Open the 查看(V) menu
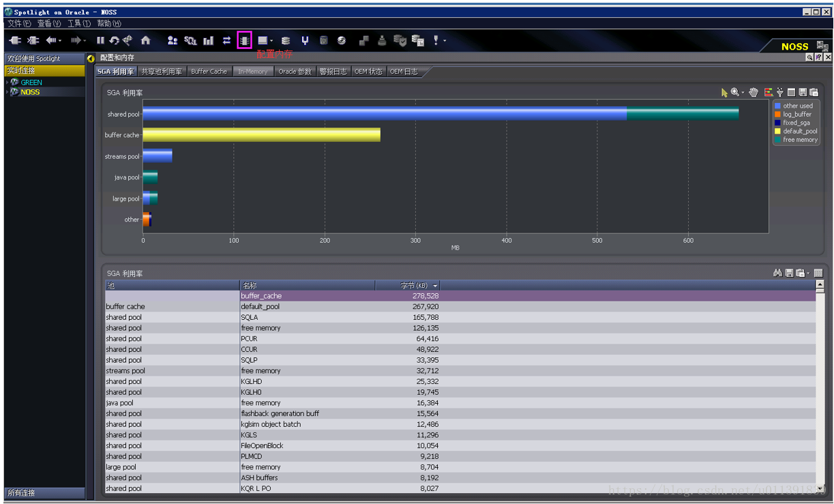 coord(49,23)
